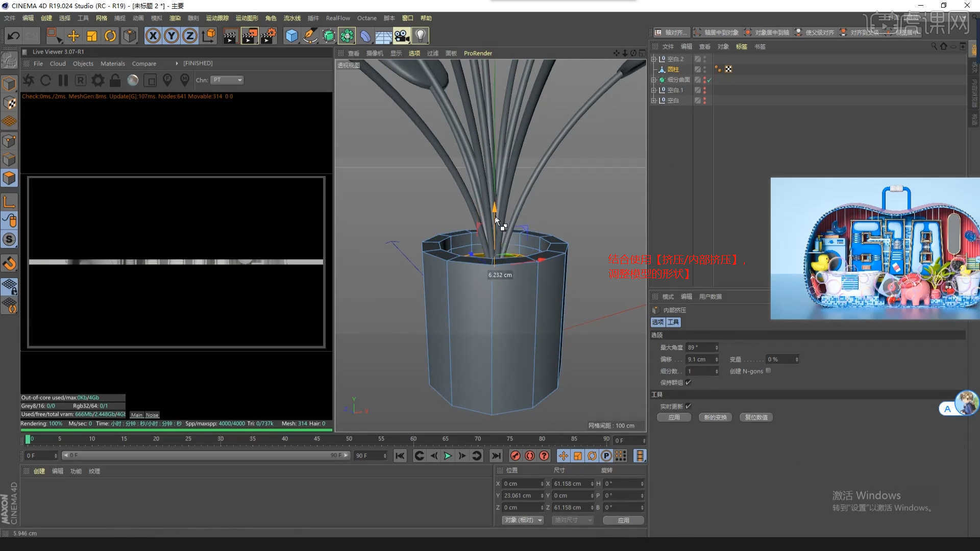Image resolution: width=980 pixels, height=551 pixels.
Task: Click the 新的变换 button
Action: point(715,417)
